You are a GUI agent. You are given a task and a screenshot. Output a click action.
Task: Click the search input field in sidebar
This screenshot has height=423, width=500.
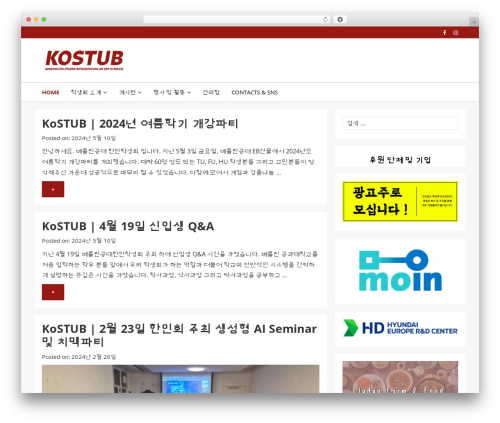coord(400,123)
